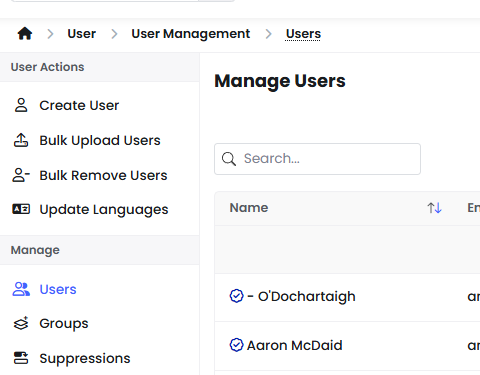Click the verified badge beside Aaron McDaid

pos(237,345)
